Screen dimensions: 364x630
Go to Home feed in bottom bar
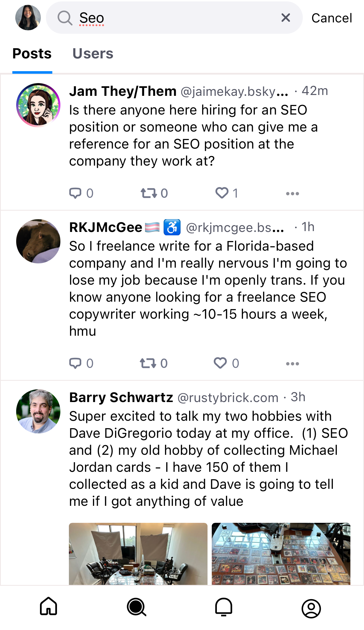pos(48,606)
